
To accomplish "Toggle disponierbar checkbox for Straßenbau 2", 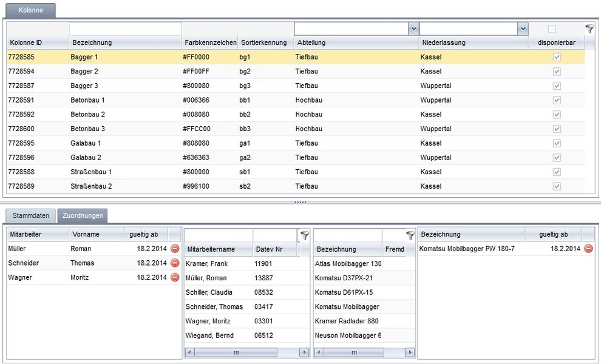I will pos(557,186).
